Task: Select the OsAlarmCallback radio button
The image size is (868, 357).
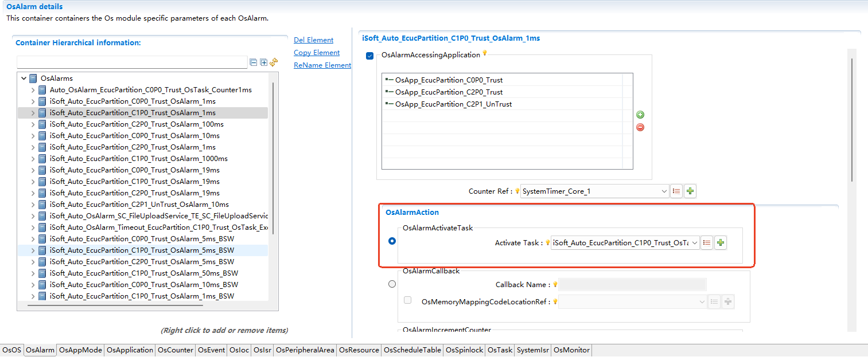Action: [x=392, y=284]
